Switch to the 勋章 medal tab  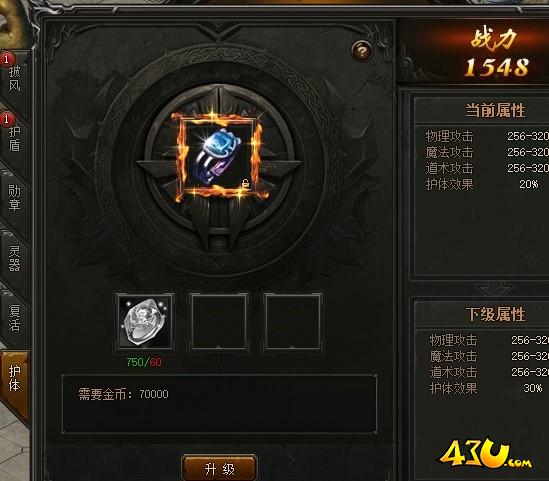[x=15, y=198]
